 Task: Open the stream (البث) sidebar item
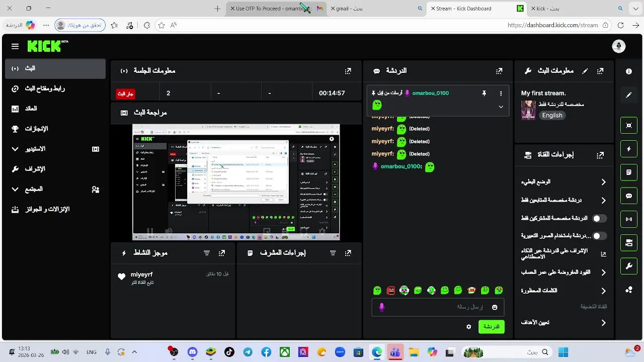pyautogui.click(x=55, y=69)
